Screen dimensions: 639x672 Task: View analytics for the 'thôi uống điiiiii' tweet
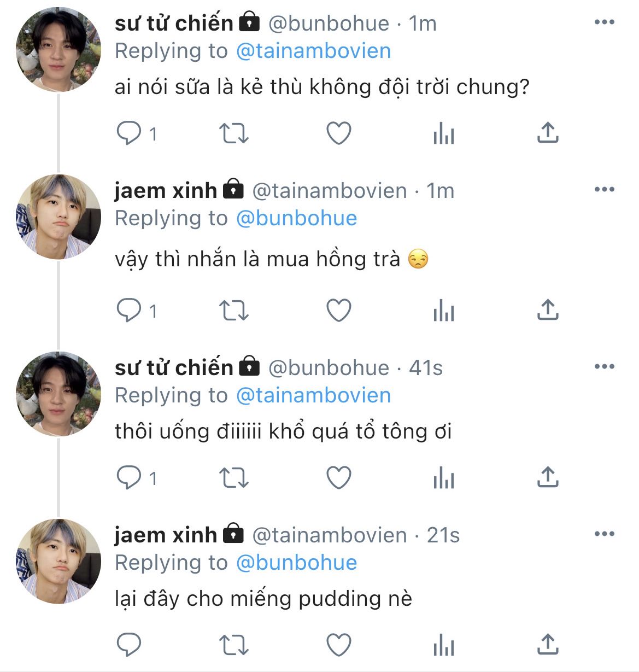[x=443, y=478]
